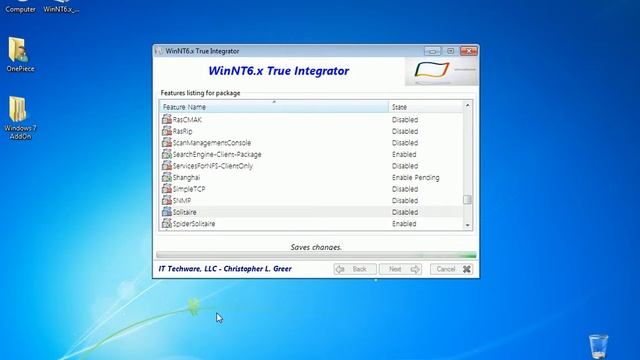Click the Cancel button
The width and height of the screenshot is (640, 360).
(x=451, y=269)
